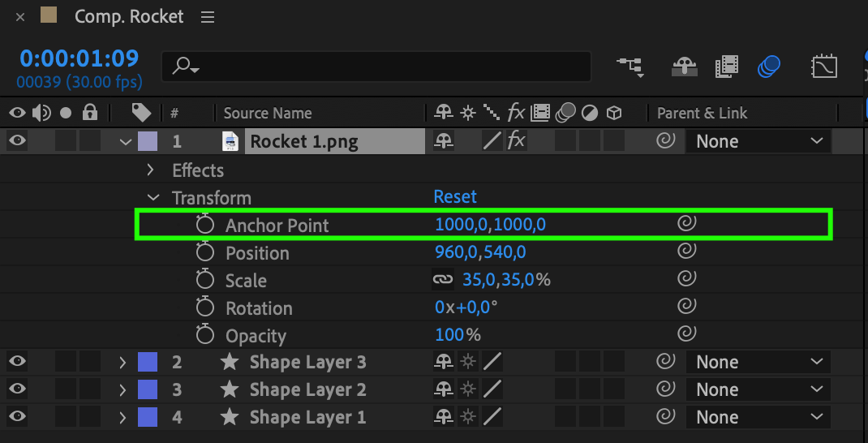Toggle the shy layers hide switch
868x443 pixels.
(685, 67)
